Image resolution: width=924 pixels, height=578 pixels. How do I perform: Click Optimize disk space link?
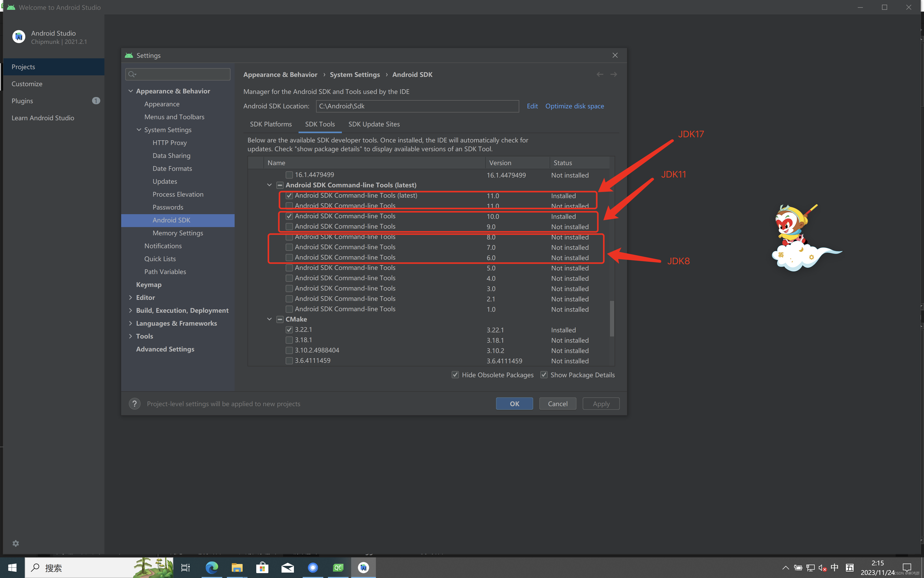(574, 106)
